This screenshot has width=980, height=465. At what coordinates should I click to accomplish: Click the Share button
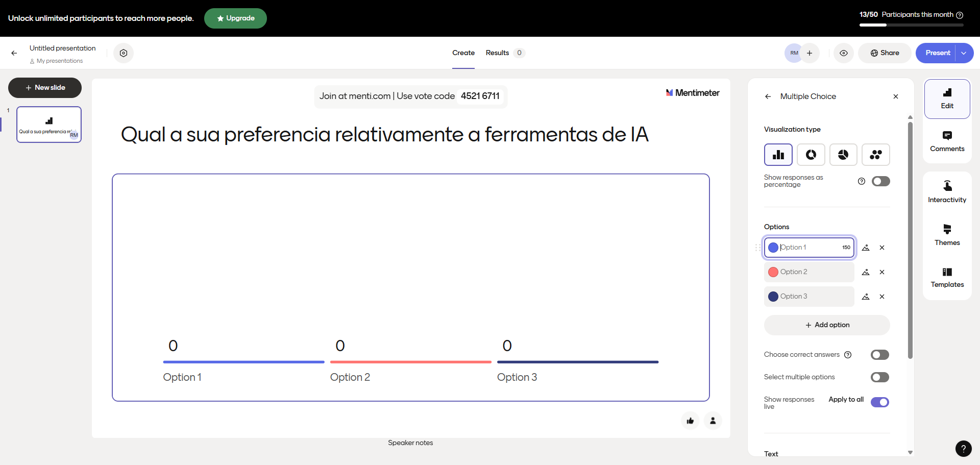click(885, 53)
